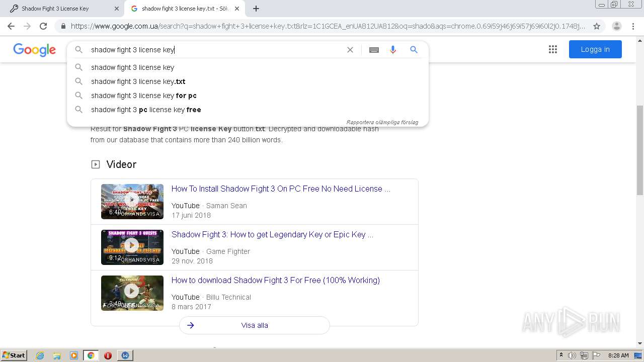Open the Windows Start menu

point(14,355)
